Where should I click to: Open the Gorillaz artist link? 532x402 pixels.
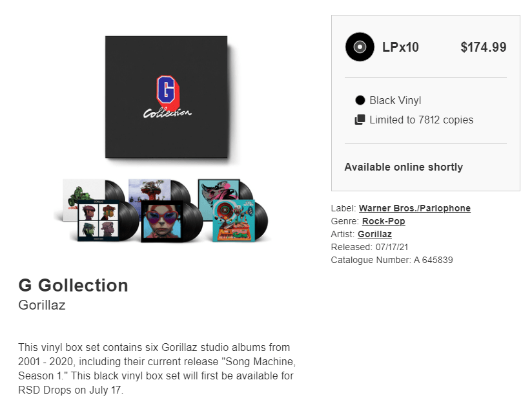(374, 234)
